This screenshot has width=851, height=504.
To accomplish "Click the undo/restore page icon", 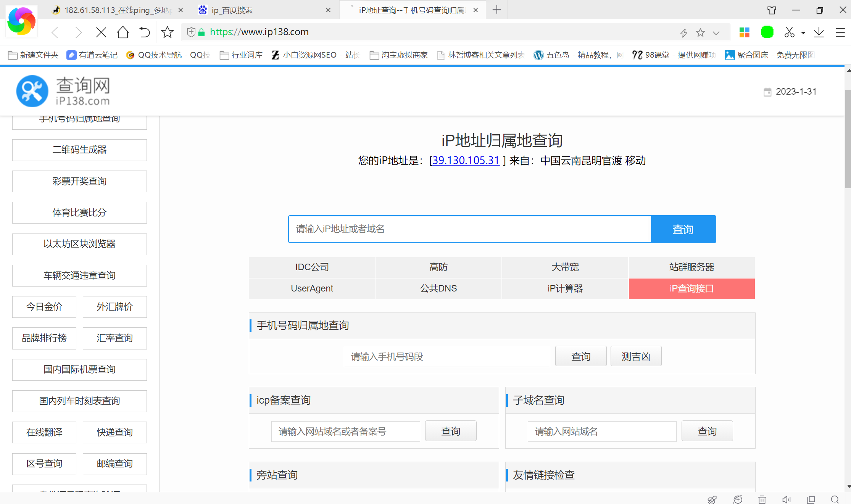I will click(x=145, y=32).
